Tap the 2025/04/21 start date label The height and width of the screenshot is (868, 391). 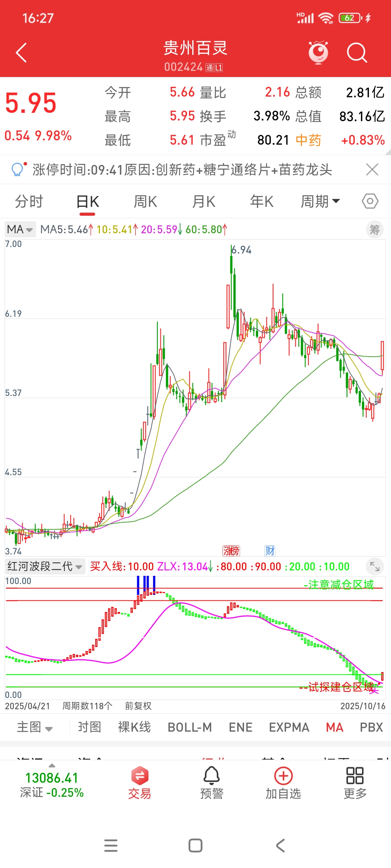click(x=28, y=706)
